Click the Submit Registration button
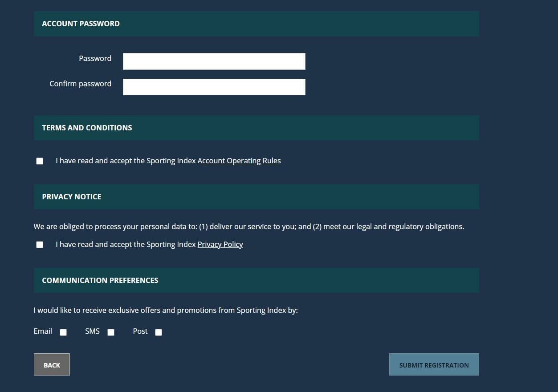The width and height of the screenshot is (558, 392). pyautogui.click(x=434, y=364)
